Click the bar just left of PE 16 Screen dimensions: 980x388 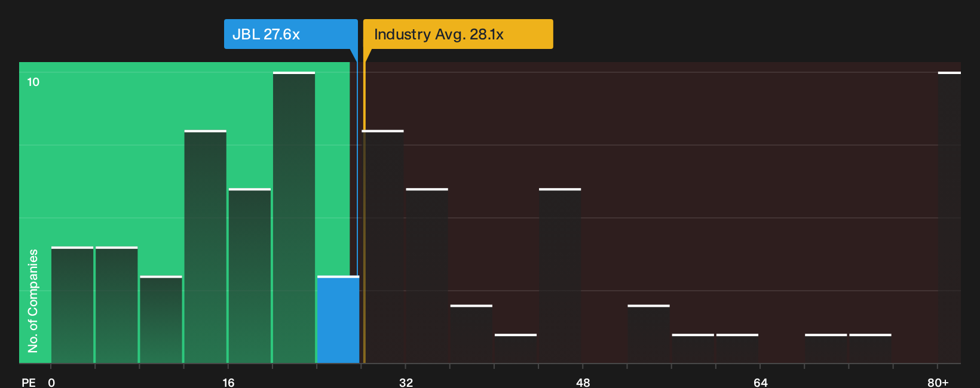point(206,247)
